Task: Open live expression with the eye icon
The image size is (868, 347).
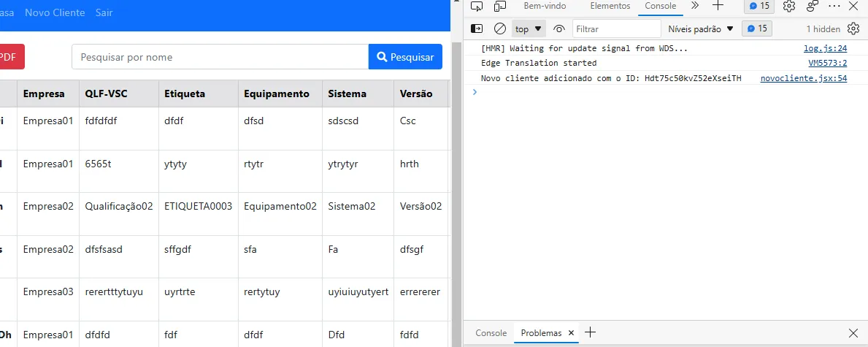Action: (x=559, y=28)
